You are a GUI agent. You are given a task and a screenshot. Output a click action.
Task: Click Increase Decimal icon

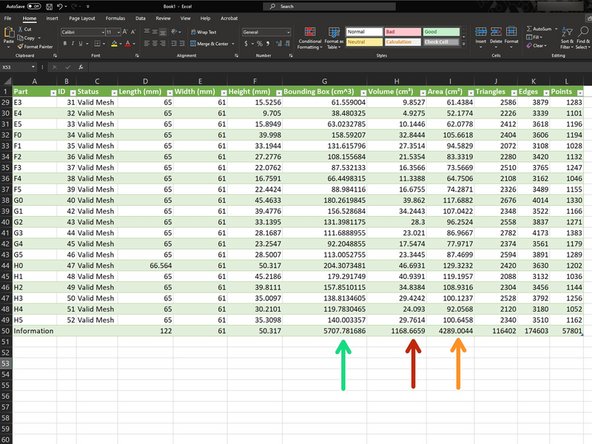click(279, 44)
